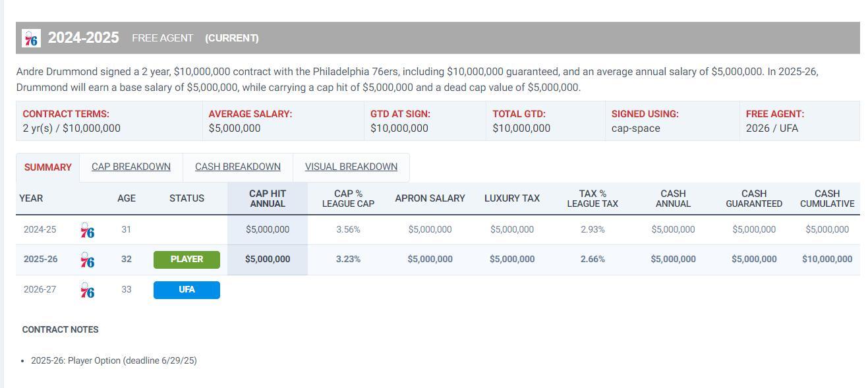Click the Year column header
Image resolution: width=868 pixels, height=388 pixels.
tap(31, 198)
